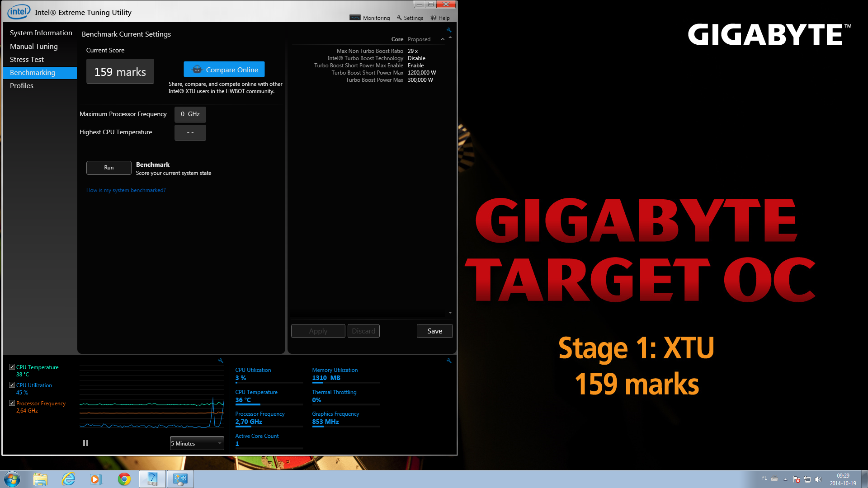Screen dimensions: 868x488
Task: Open the Help menu icon
Action: tap(434, 18)
